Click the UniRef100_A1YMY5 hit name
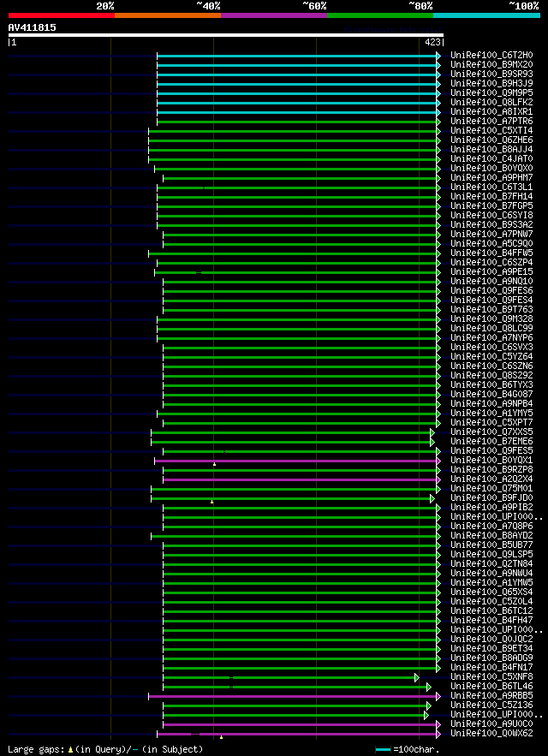This screenshot has height=756, width=548. 491,414
